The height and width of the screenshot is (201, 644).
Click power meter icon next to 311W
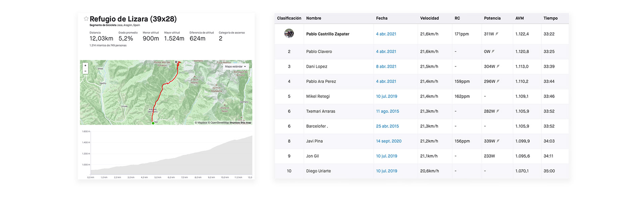[x=497, y=34]
